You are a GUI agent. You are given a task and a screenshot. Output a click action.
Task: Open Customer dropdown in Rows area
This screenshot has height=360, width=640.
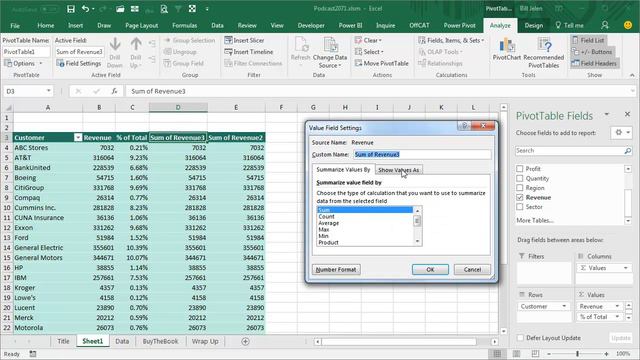[x=564, y=306]
